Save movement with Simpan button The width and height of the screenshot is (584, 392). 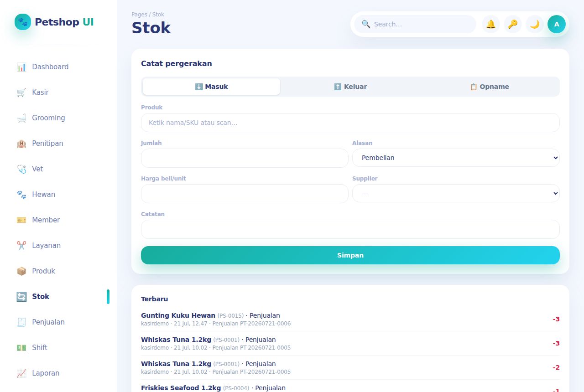coord(350,255)
